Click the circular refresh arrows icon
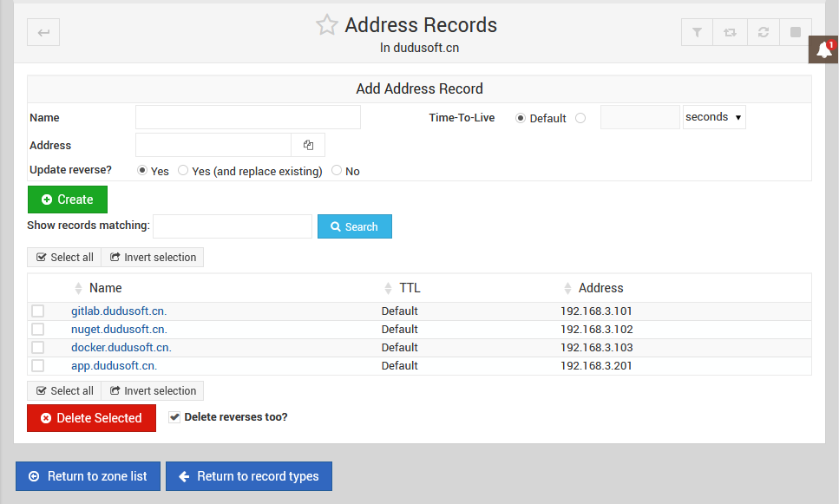 tap(763, 33)
